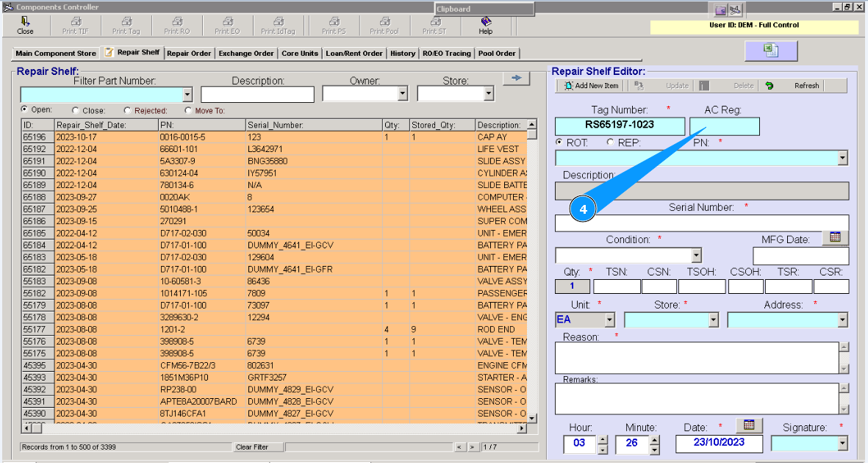868x465 pixels.
Task: Click the table's horizontal scrollbar
Action: point(272,428)
